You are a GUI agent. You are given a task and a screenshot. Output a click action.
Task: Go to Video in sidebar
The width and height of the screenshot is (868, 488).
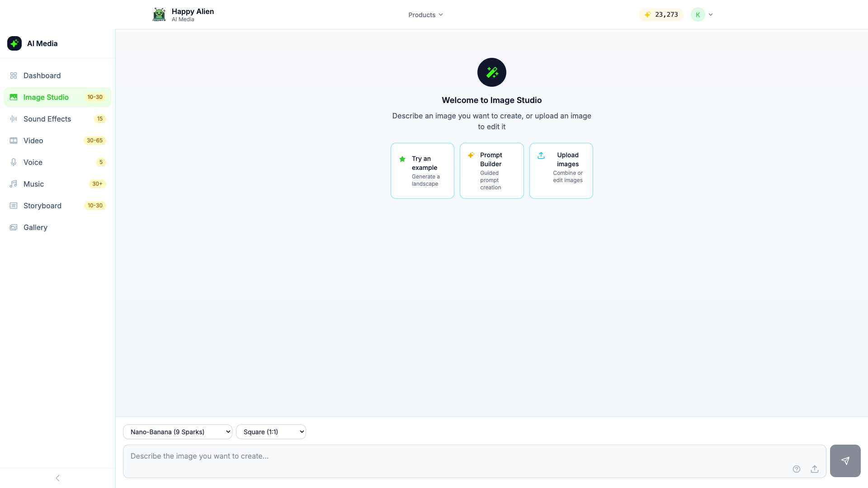33,141
